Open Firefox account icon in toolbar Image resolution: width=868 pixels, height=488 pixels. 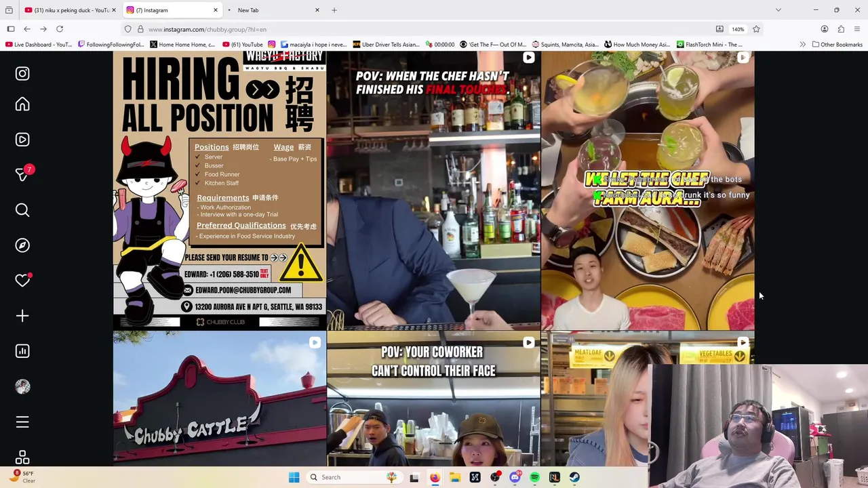[x=825, y=29]
